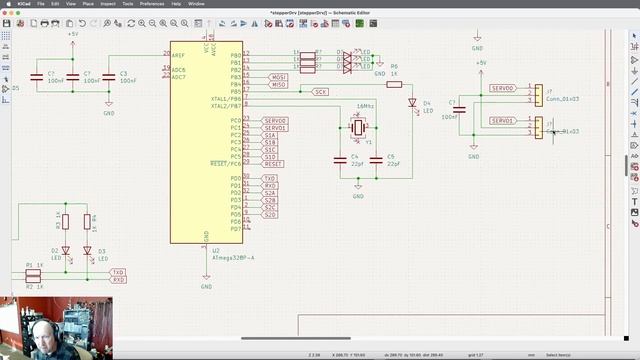The height and width of the screenshot is (360, 640).
Task: Open Schematic Setup from the toolbar
Action: point(20,23)
